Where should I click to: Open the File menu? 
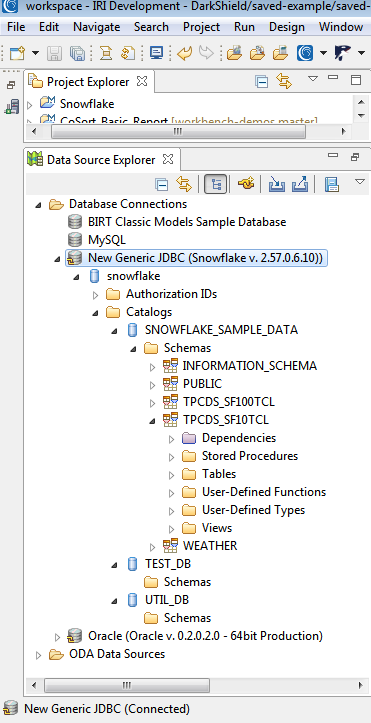click(16, 27)
